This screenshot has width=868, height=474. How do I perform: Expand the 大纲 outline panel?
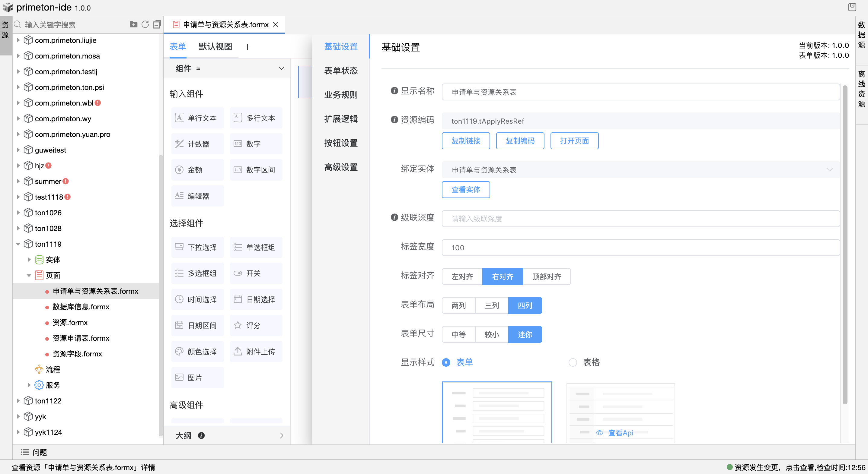click(x=281, y=435)
